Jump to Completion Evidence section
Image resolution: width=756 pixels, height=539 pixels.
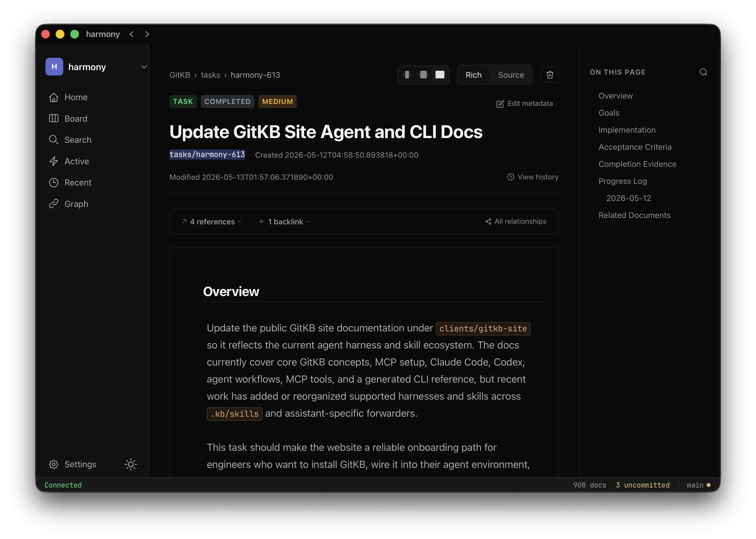637,164
